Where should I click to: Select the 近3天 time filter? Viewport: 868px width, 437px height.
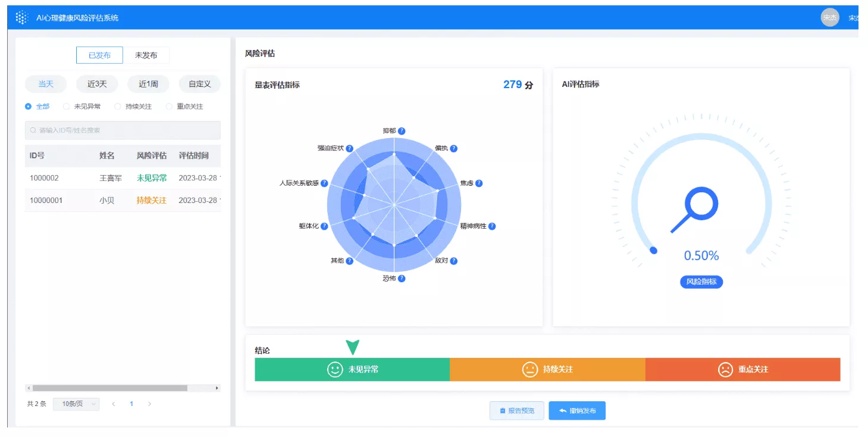[x=97, y=84]
